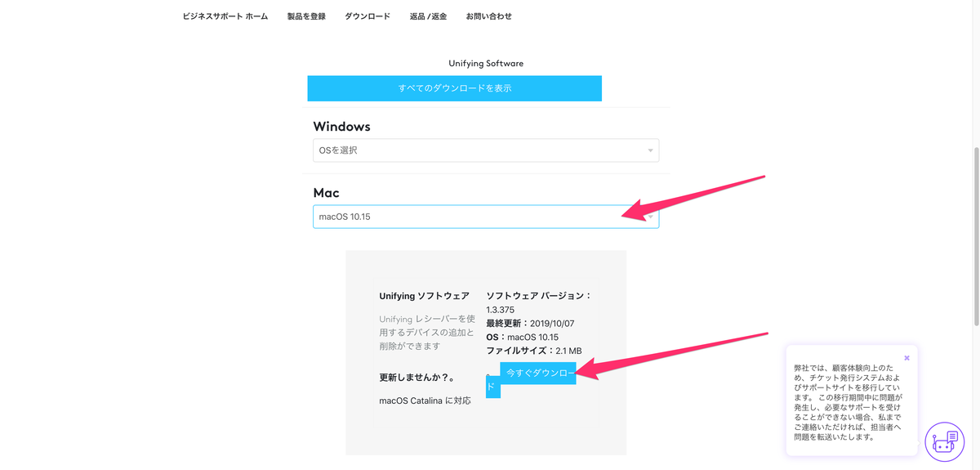Click the OS：macOS 10.15 line

(x=522, y=337)
